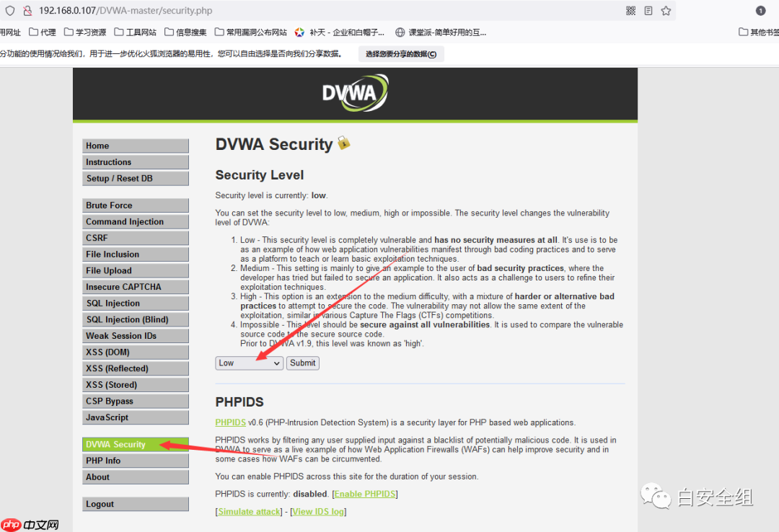Open the 常用漏洞公布网站 bookmark folder

[251, 32]
